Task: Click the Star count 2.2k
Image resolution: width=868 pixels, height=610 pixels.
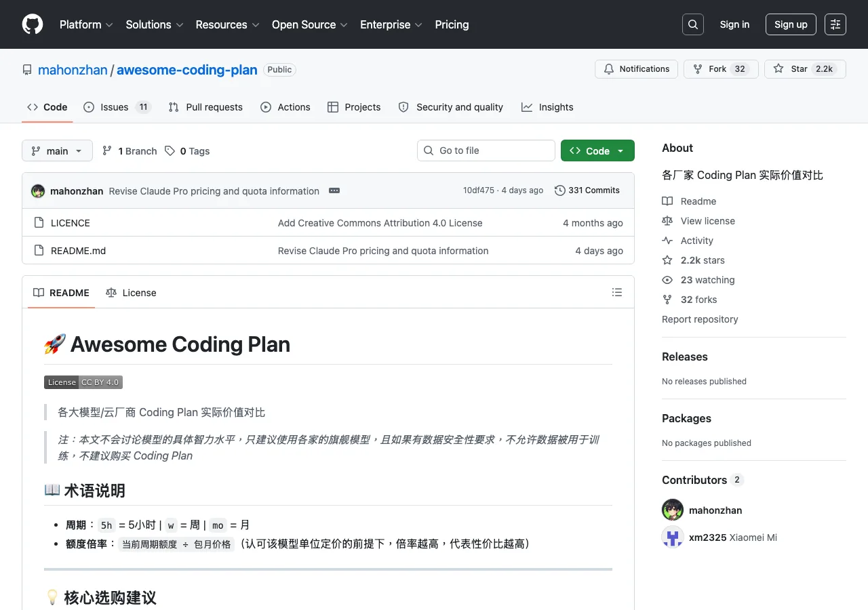Action: pyautogui.click(x=824, y=69)
